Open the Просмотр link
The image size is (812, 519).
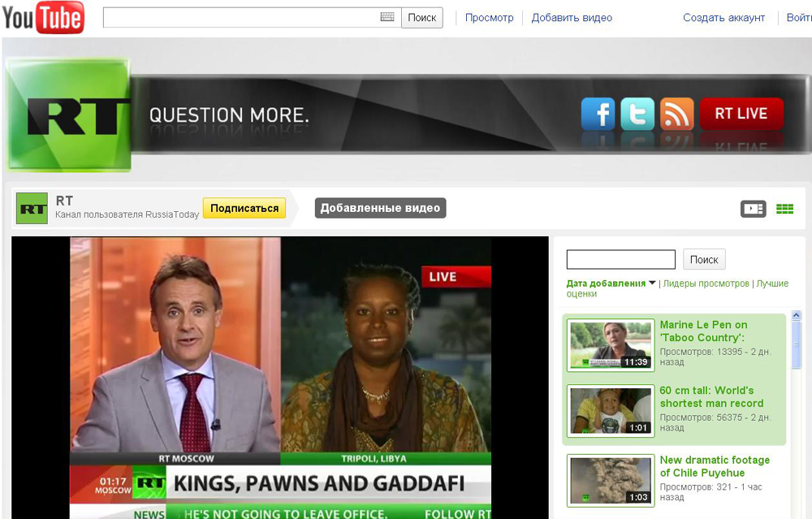(x=489, y=18)
